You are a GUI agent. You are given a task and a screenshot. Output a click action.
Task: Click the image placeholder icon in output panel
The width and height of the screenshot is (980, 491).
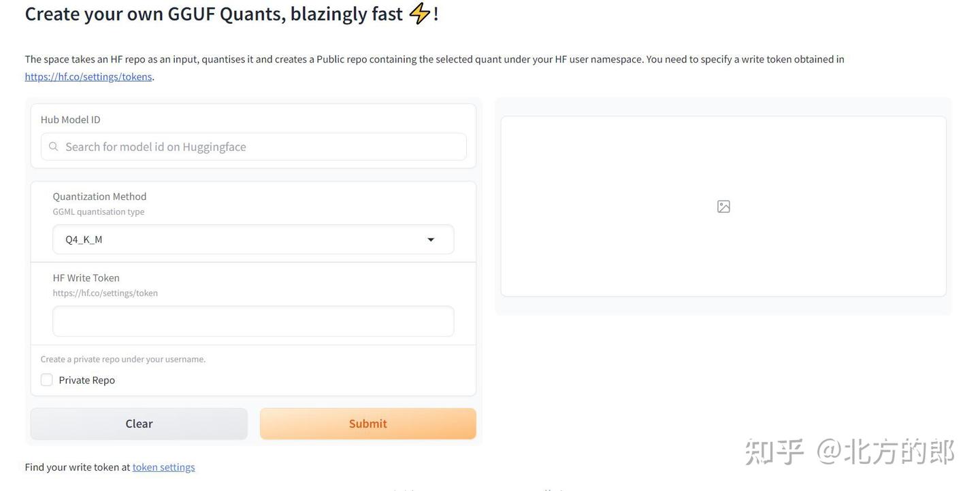[x=723, y=207]
